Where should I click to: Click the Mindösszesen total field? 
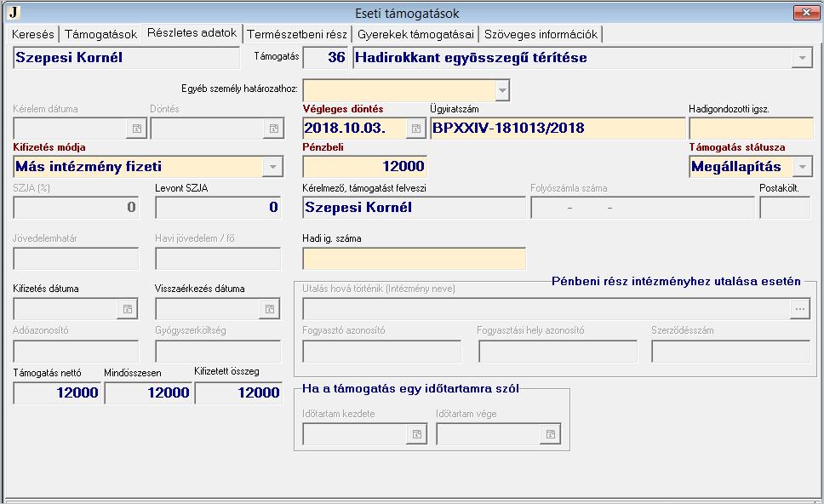click(x=148, y=392)
